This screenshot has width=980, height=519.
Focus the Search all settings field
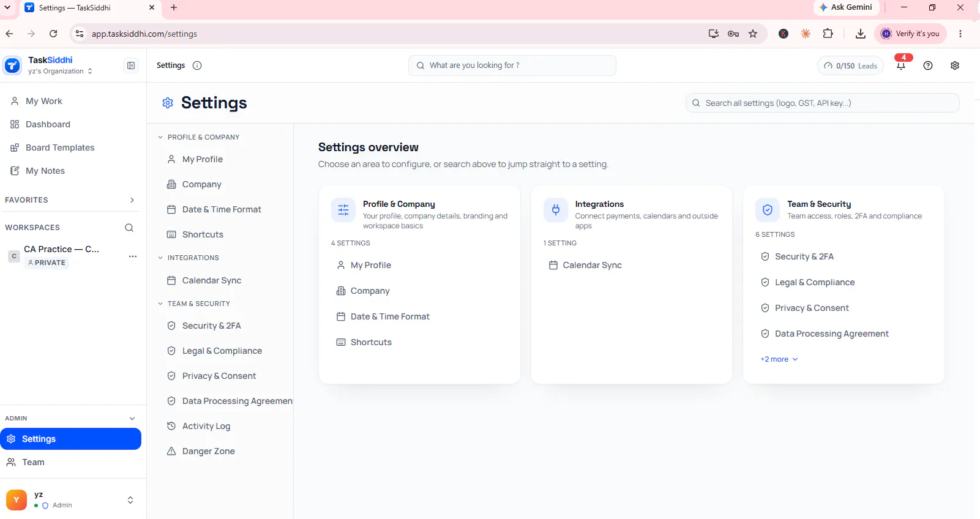(822, 103)
